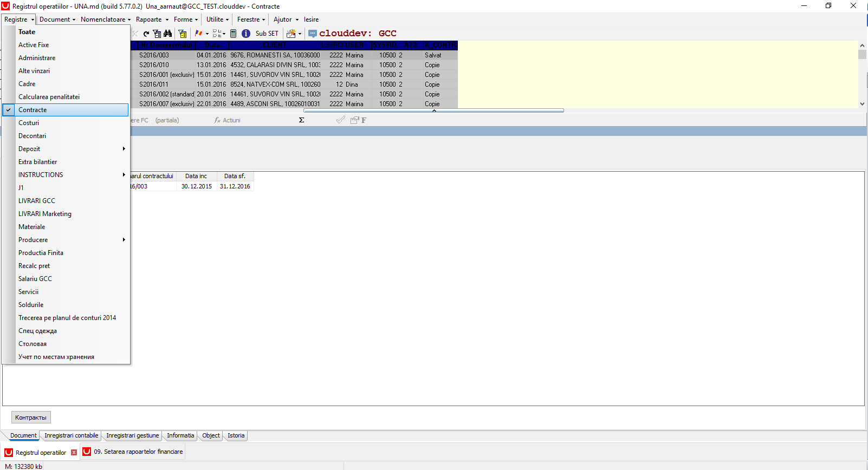Screen dimensions: 868x470
Task: Switch to Inregistrari contabile tab
Action: (72, 435)
